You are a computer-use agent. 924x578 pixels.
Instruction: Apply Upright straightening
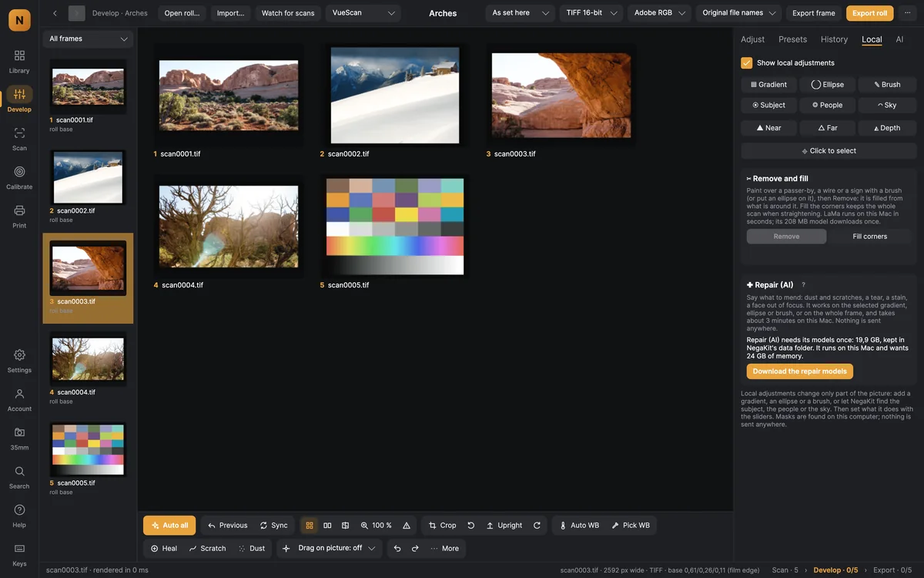pyautogui.click(x=504, y=526)
